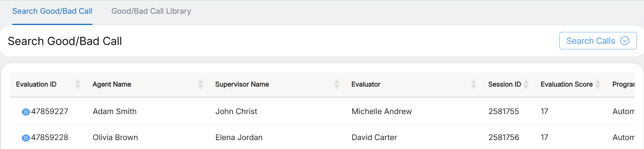Sort by Supervisor Name column arrows

coord(337,84)
